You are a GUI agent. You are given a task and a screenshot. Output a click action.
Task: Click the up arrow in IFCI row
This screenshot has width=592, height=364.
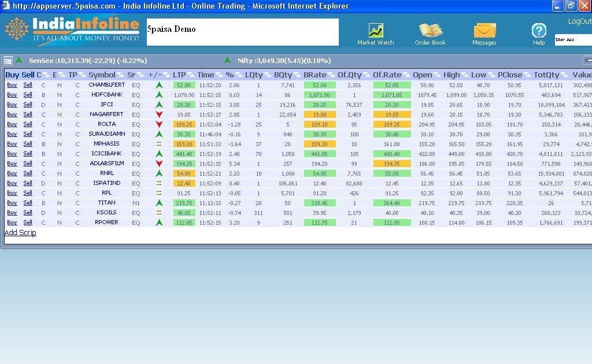click(159, 105)
